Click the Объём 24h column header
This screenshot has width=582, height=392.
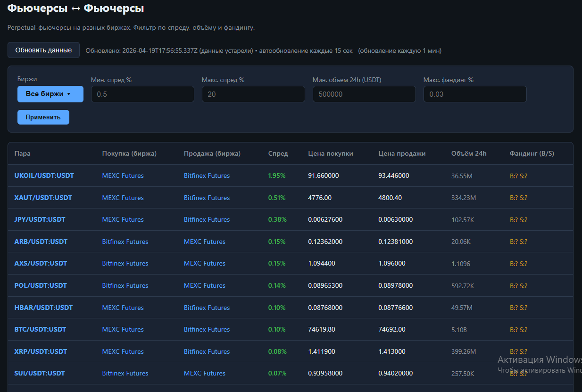469,153
